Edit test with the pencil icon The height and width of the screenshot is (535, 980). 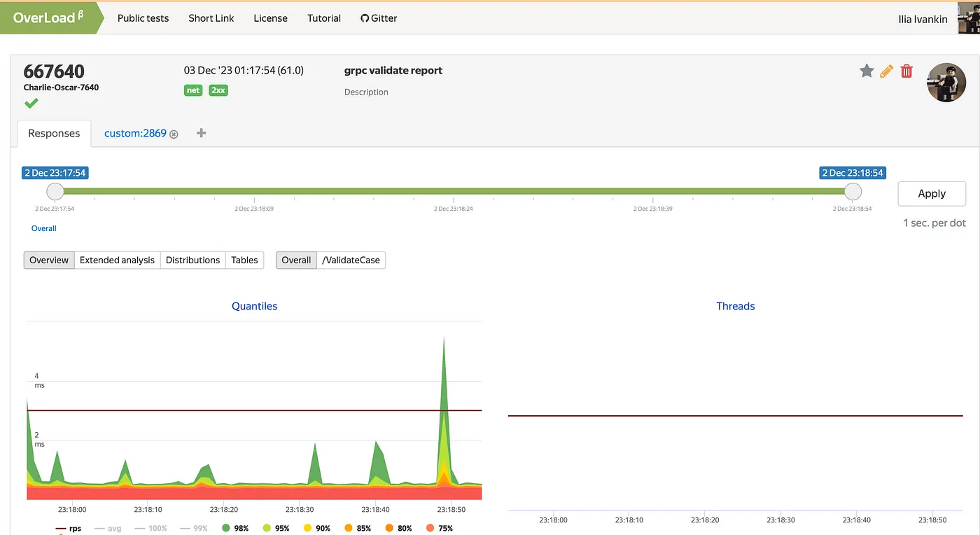[887, 71]
